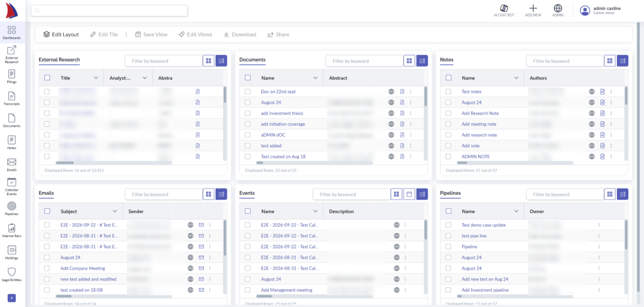644x307 pixels.
Task: Select all rows in Emails table
Action: (47, 211)
